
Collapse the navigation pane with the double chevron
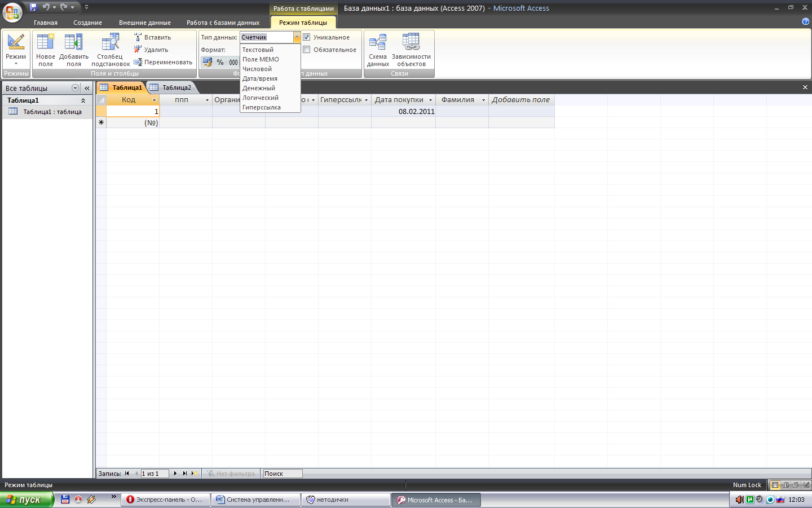[87, 88]
